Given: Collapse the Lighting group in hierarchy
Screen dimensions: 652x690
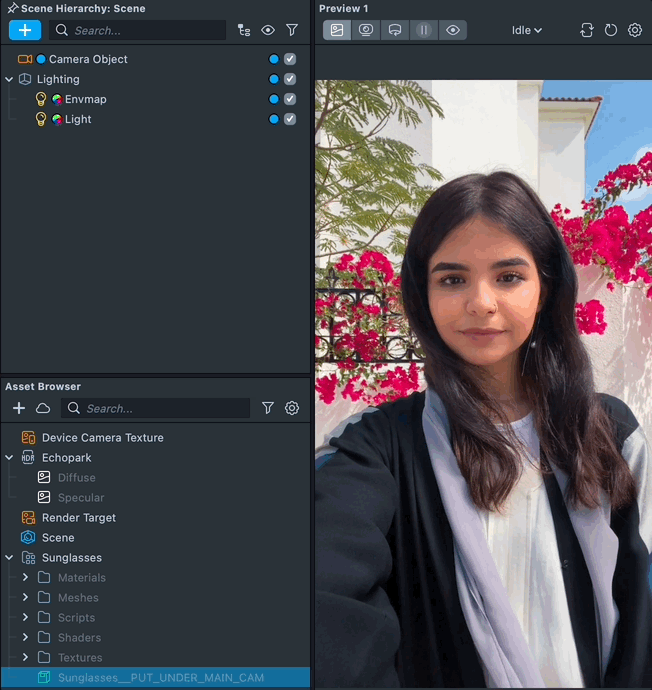Looking at the screenshot, I should [x=9, y=79].
